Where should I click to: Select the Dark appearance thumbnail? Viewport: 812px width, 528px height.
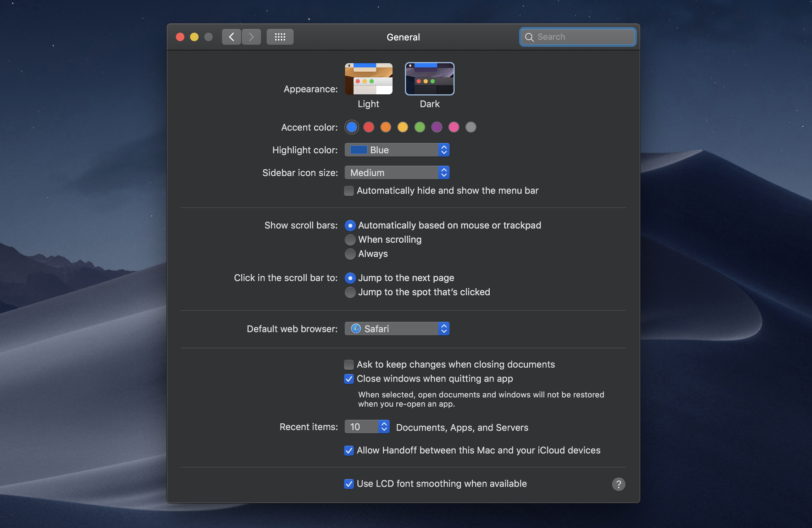tap(430, 79)
